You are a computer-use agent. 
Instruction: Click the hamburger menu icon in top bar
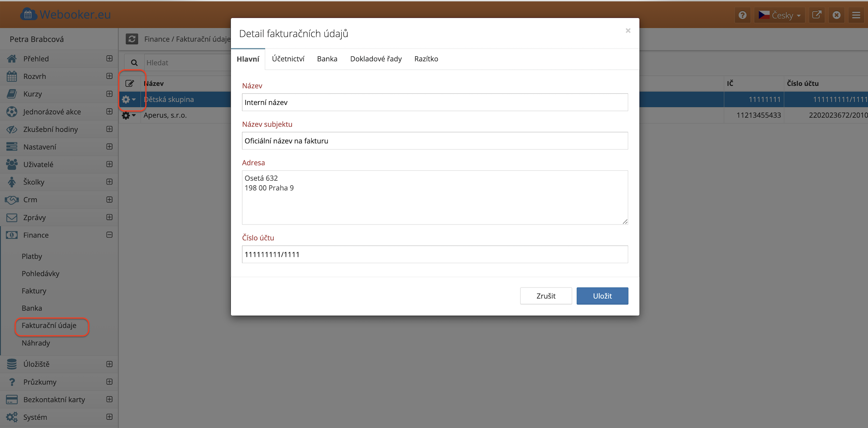click(856, 15)
